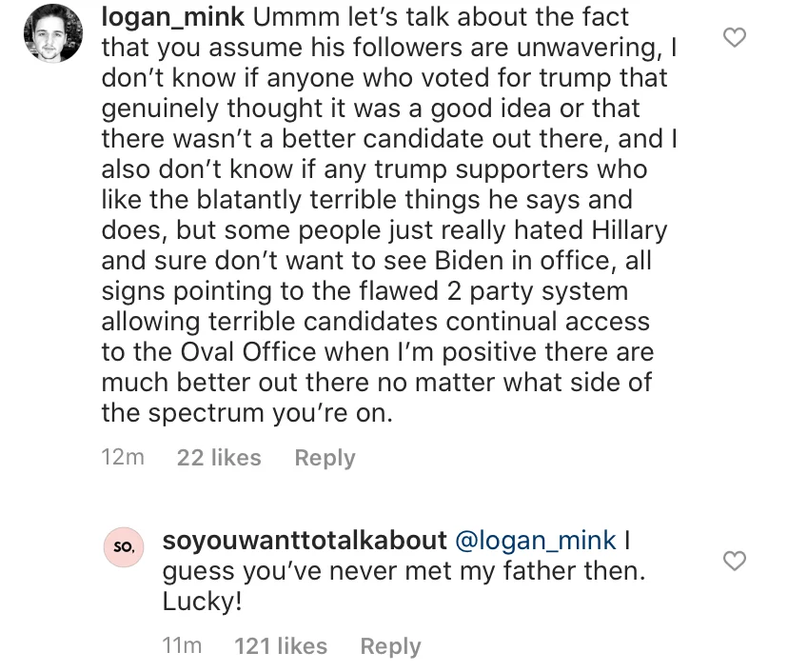The width and height of the screenshot is (788, 672).
Task: View the 121 likes on the reply
Action: click(x=281, y=646)
